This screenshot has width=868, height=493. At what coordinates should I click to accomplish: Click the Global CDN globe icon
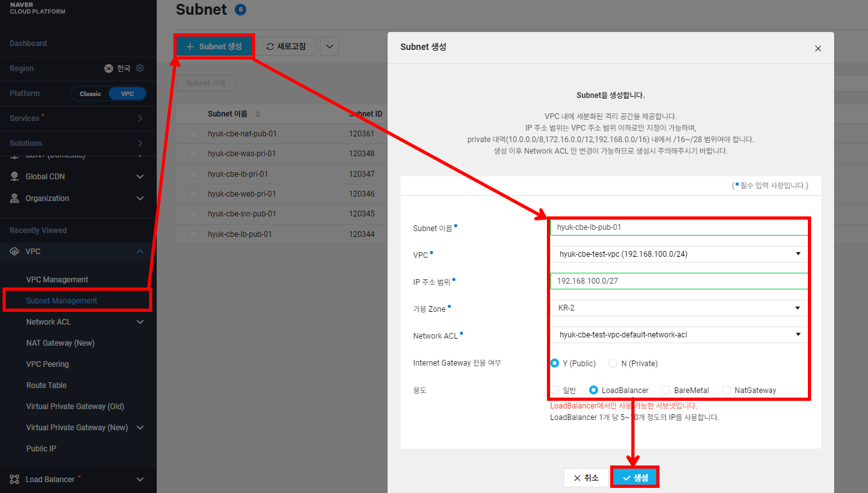14,177
